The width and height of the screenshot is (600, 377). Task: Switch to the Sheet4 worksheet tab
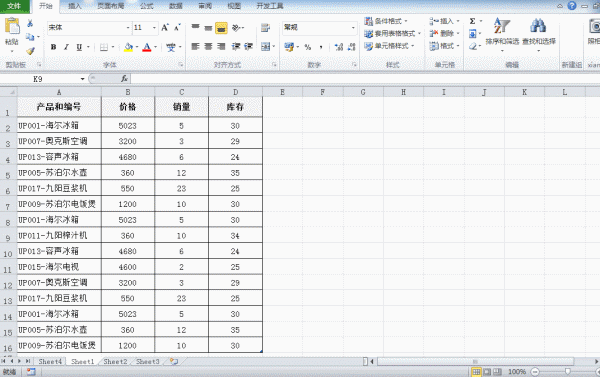[x=50, y=361]
